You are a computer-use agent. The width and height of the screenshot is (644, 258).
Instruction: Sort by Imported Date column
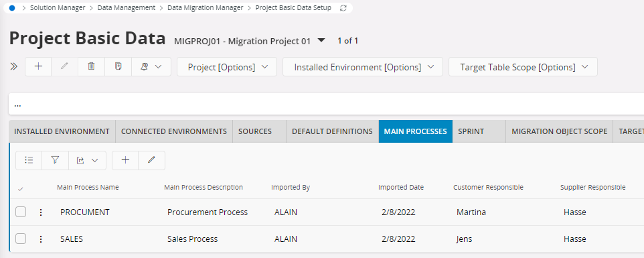tap(401, 188)
